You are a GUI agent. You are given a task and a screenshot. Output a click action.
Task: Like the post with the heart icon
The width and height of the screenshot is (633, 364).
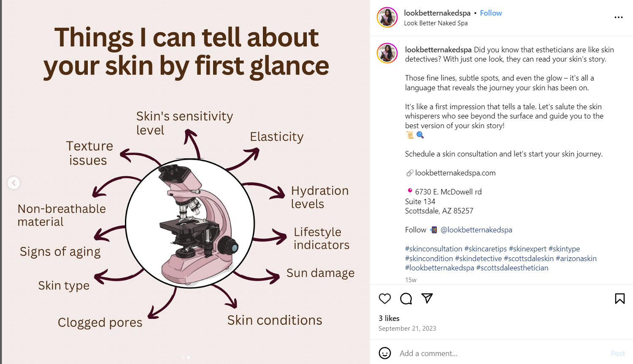(385, 299)
